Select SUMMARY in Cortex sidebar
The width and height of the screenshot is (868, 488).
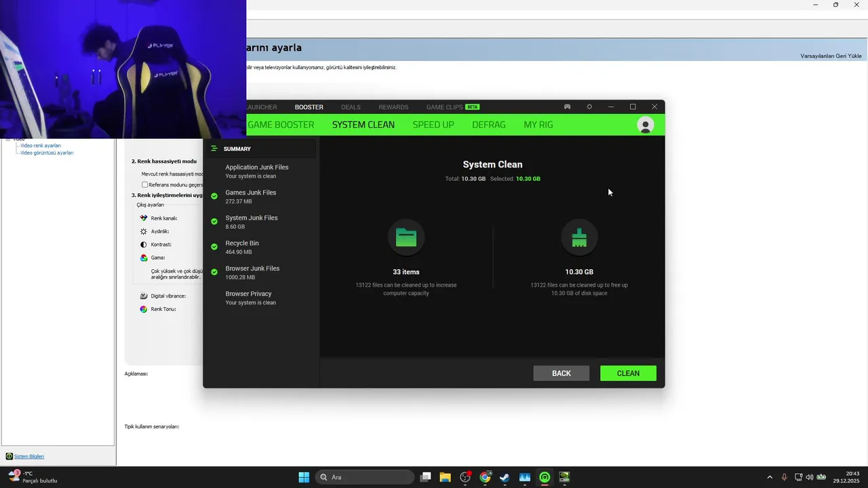point(260,148)
